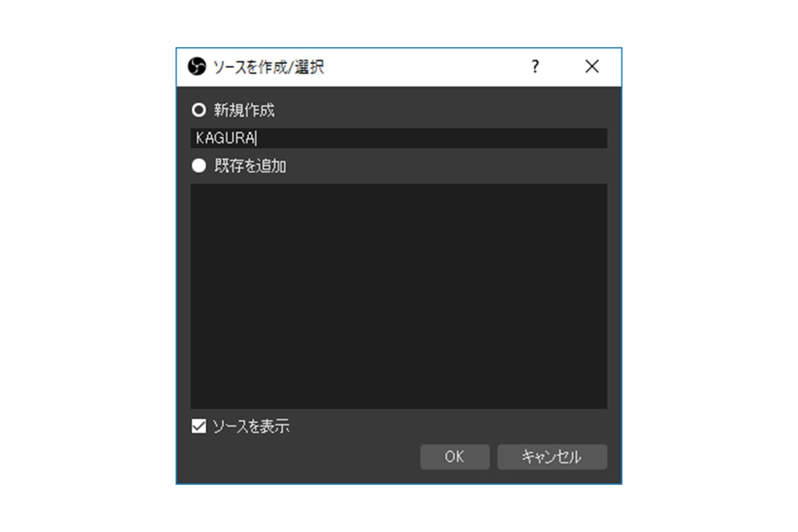
Task: Click the 既存を追加 label text
Action: pos(250,166)
